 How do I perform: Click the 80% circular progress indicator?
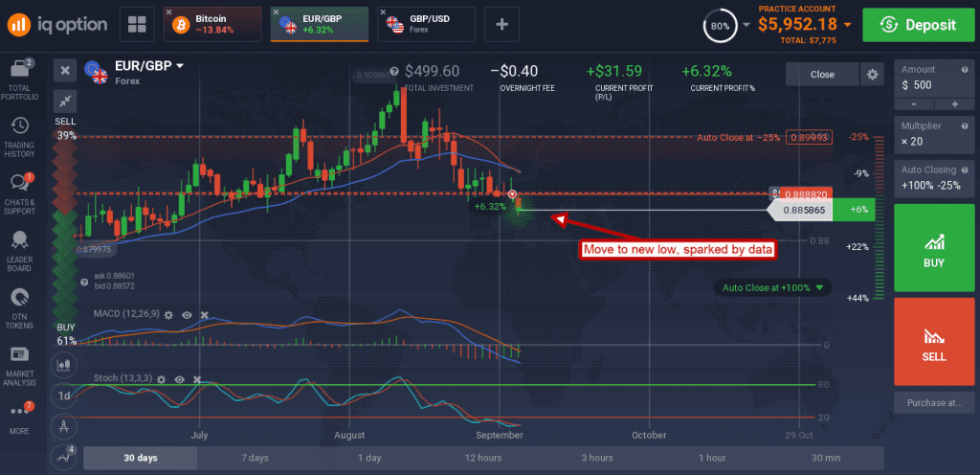tap(720, 25)
